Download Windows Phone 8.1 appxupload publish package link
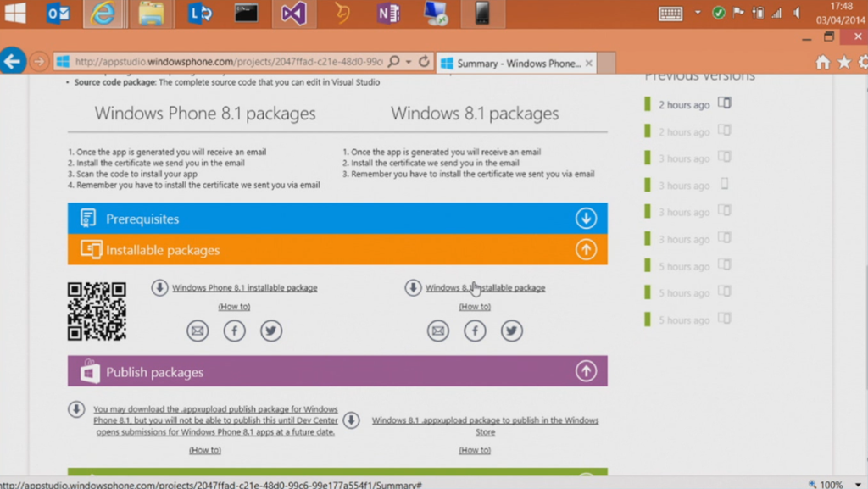 (215, 420)
